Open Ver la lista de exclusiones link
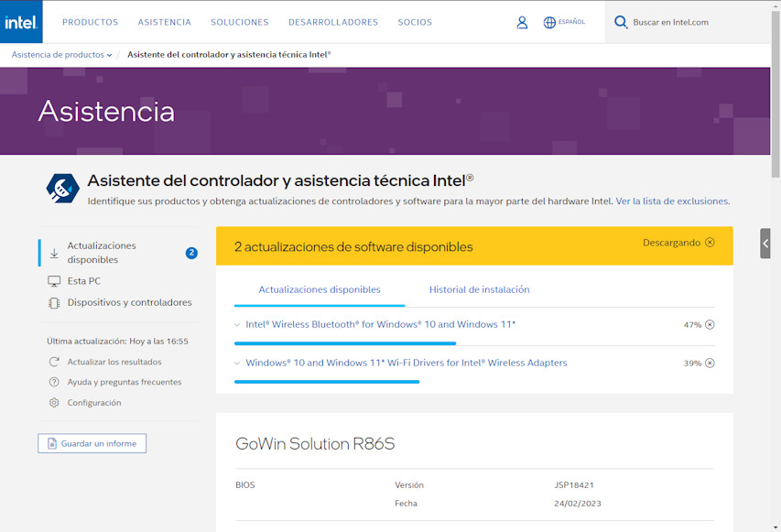This screenshot has height=532, width=781. (673, 201)
